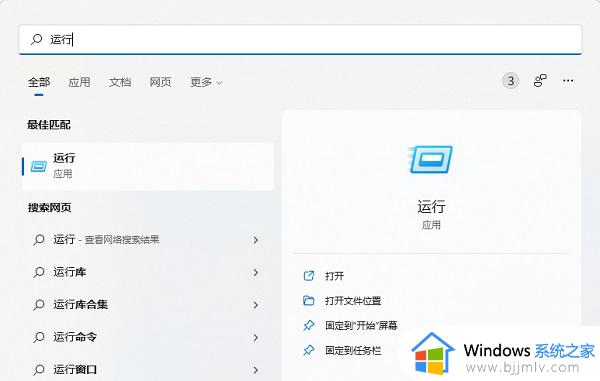Viewport: 600px width, 381px height.
Task: Click the search icon next to 运行窗口
Action: point(39,370)
